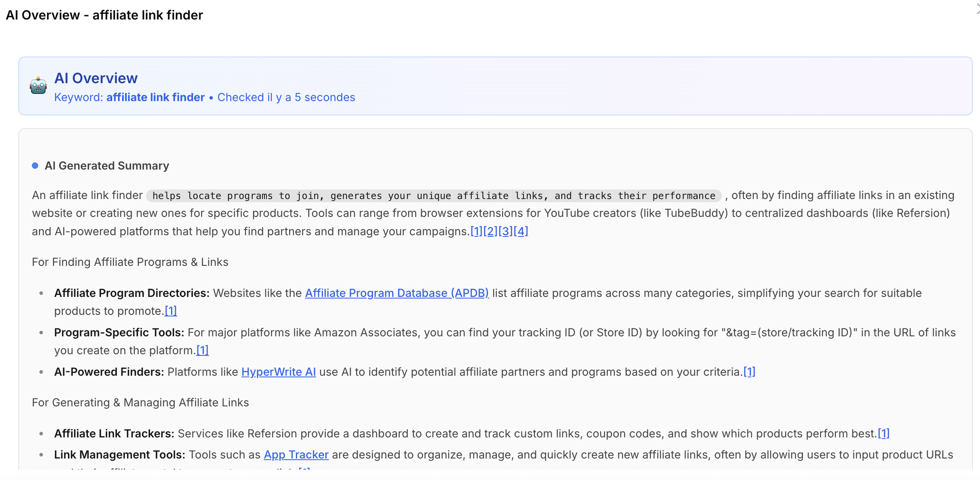Click citation [1] in summary paragraph

pyautogui.click(x=476, y=231)
